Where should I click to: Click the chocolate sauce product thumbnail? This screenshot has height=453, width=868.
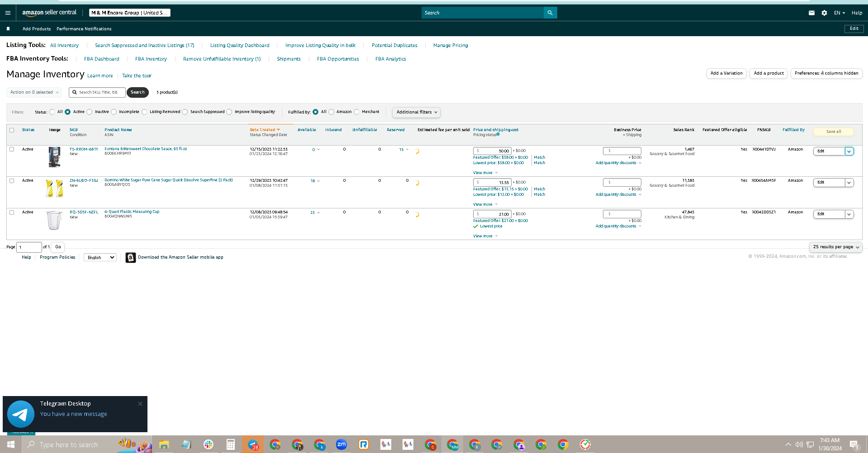point(54,157)
